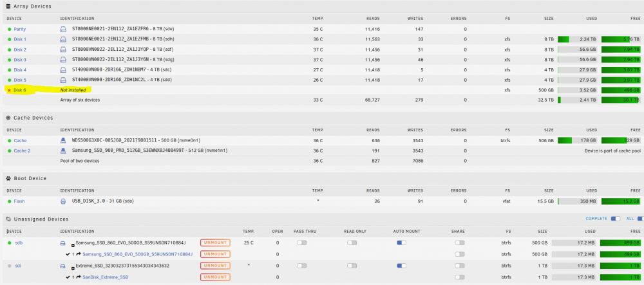This screenshot has width=644, height=285.
Task: Disable Auto Mount for the sdi Extreme SSD
Action: click(x=402, y=266)
